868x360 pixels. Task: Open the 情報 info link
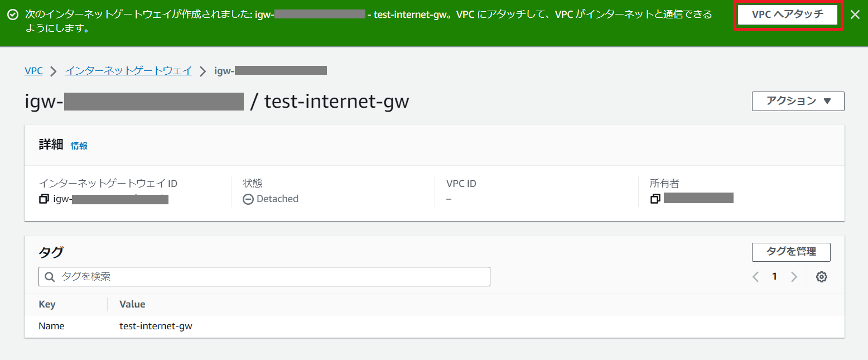(x=79, y=146)
